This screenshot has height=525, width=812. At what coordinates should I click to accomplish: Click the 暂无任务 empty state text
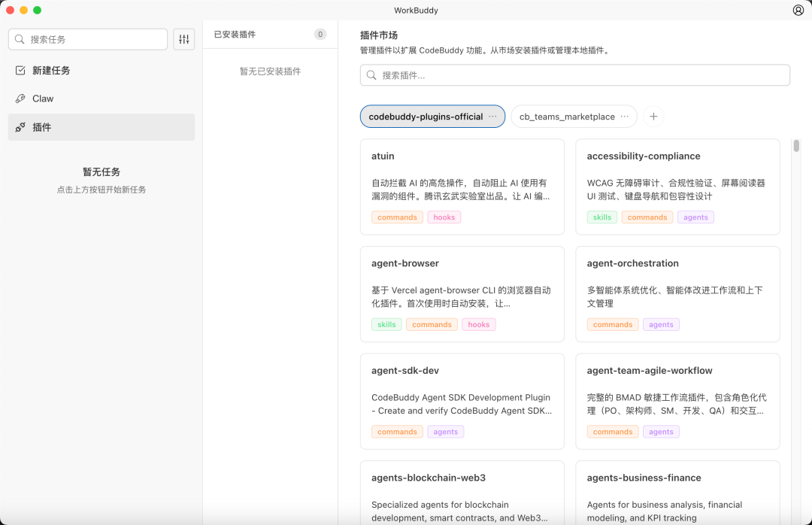point(101,171)
